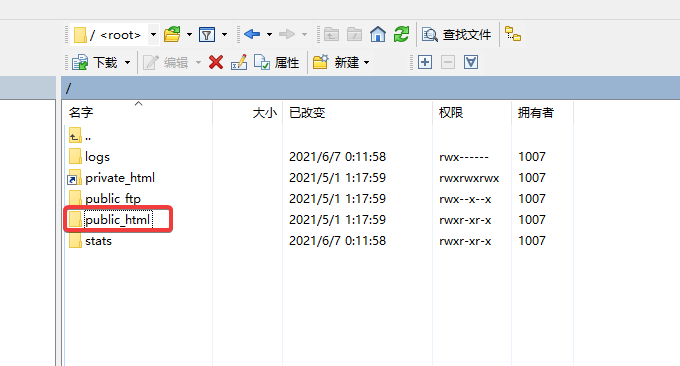Click permissions rwx--x--x of public_ftp
Image resolution: width=680 pixels, height=366 pixels.
[465, 199]
